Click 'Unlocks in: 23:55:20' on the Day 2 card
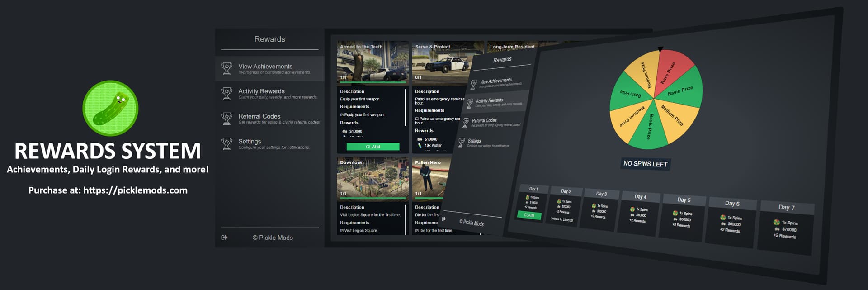Screen dimensions: 868x290 click(x=561, y=219)
